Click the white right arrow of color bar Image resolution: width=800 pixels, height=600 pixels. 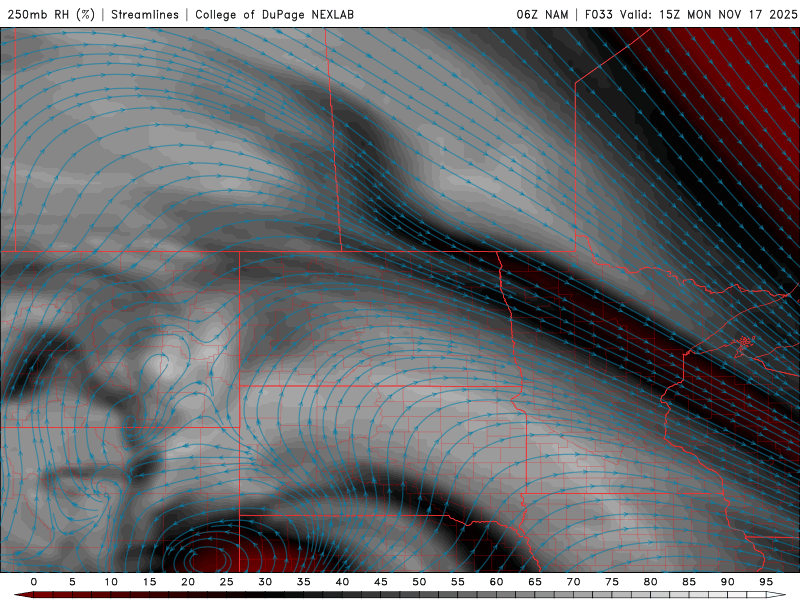pyautogui.click(x=776, y=595)
